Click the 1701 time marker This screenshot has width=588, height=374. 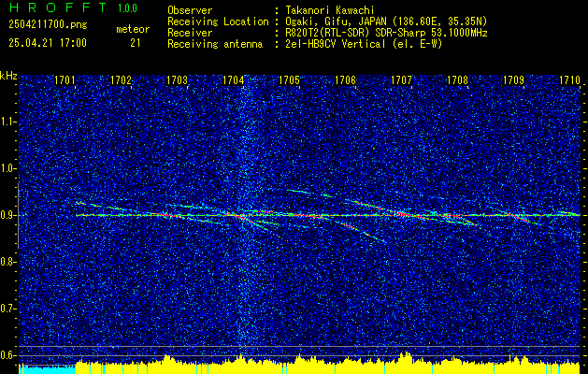(x=65, y=80)
